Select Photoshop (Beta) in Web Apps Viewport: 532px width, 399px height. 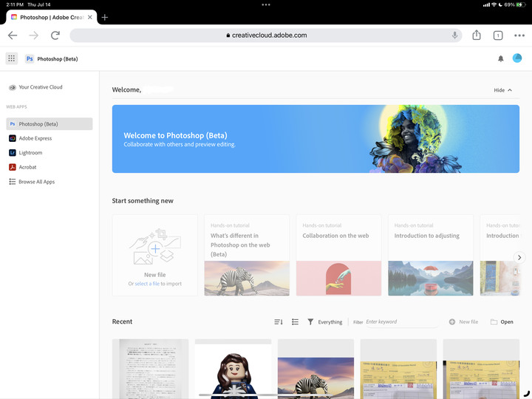coord(50,124)
